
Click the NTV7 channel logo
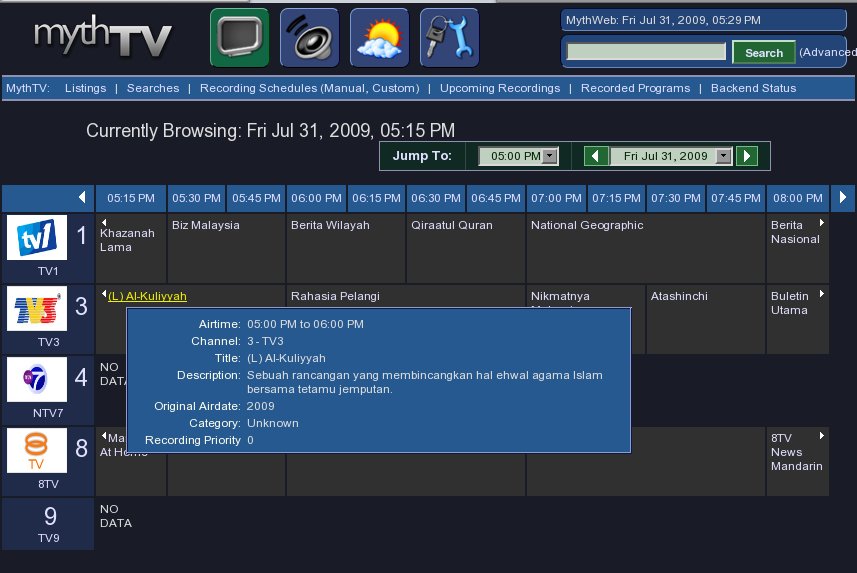coord(37,380)
